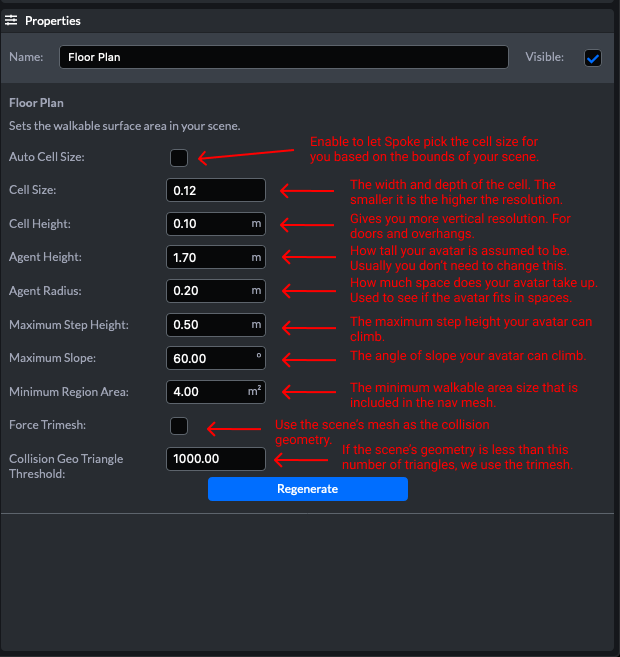620x657 pixels.
Task: Click the m² unit in Minimum Region Area
Action: [255, 392]
